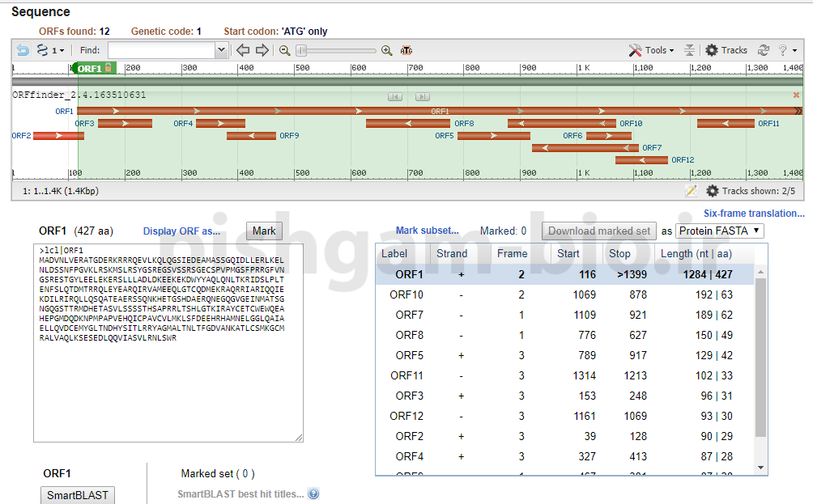
Task: Click the pencil edit icon in status bar
Action: (x=691, y=191)
